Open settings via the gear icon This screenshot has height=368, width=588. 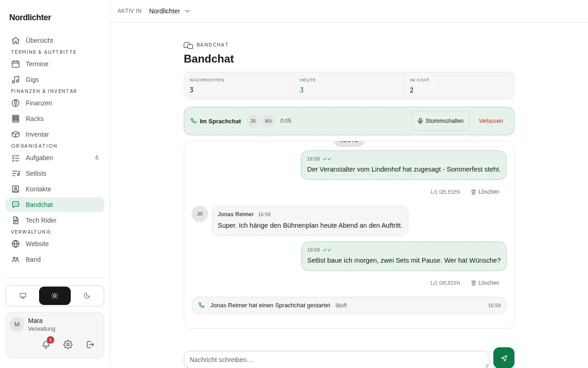point(68,345)
